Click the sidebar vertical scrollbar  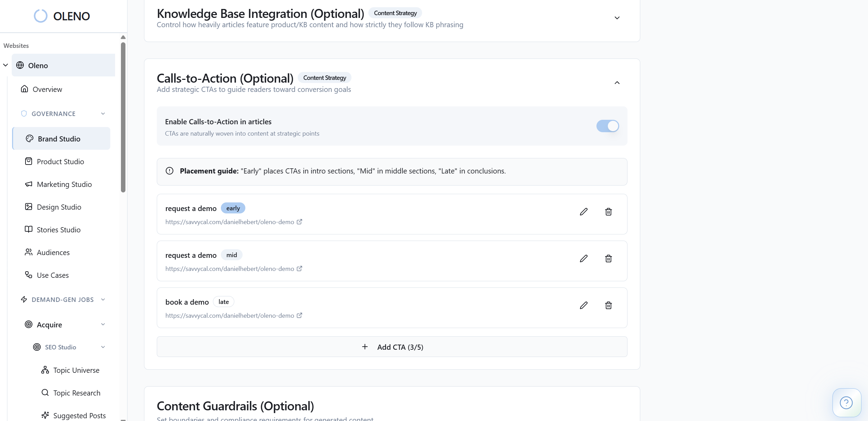(x=123, y=117)
